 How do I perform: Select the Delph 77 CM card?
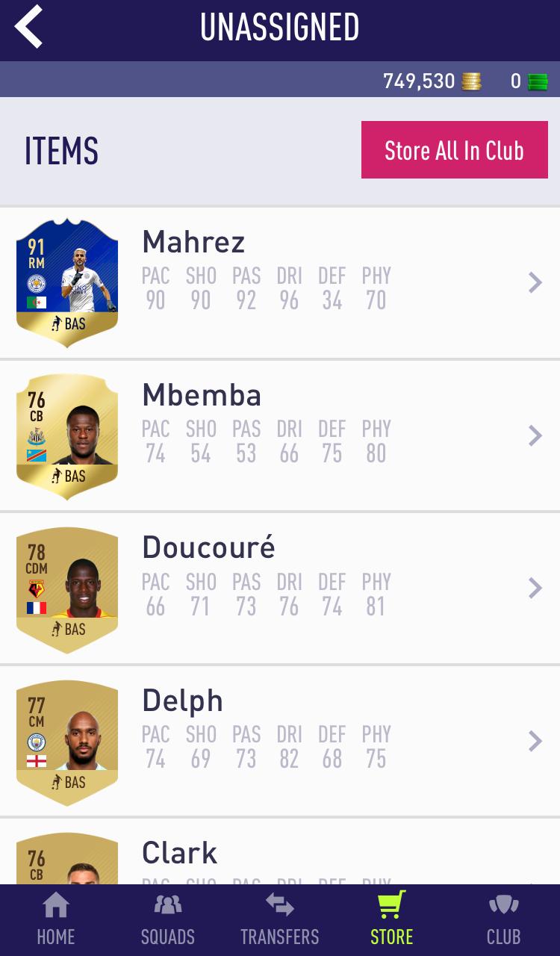tap(67, 742)
